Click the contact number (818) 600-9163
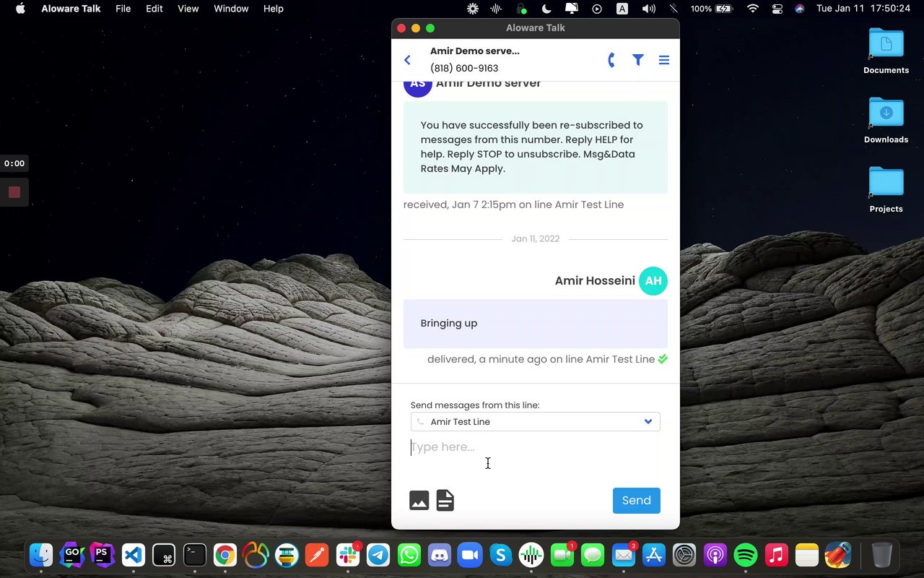This screenshot has height=578, width=924. pyautogui.click(x=464, y=68)
